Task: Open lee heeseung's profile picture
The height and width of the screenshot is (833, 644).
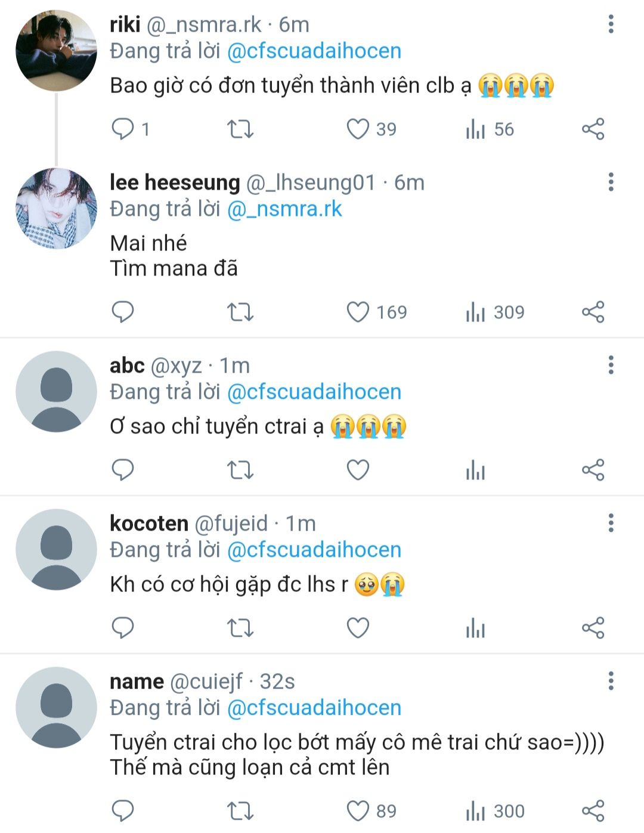Action: 56,208
